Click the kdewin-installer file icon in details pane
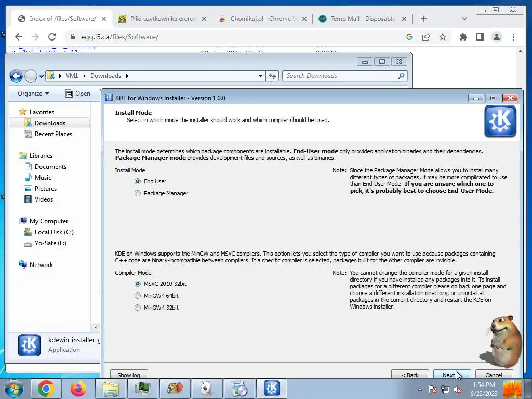The image size is (532, 399). tap(29, 345)
